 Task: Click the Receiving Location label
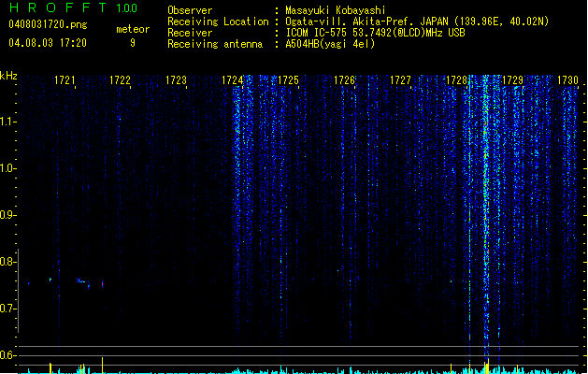click(x=218, y=22)
